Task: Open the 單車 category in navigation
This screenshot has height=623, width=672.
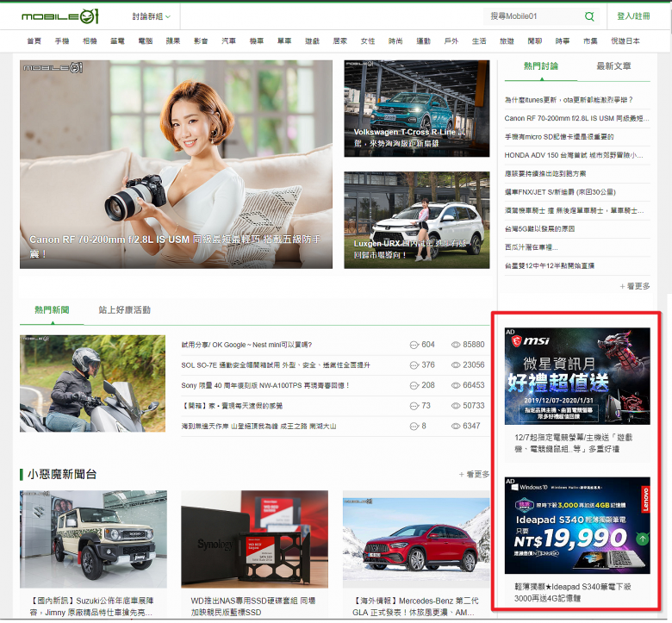Action: 284,41
